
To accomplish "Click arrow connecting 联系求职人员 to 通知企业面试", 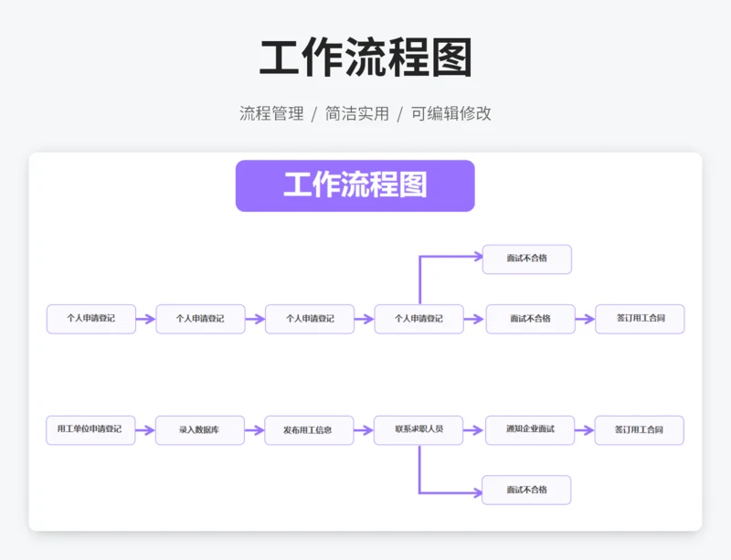I will 473,430.
